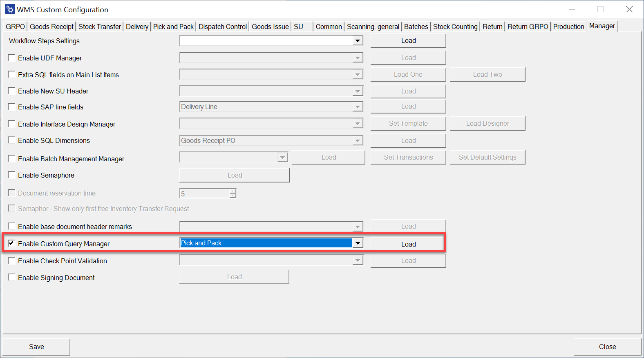The image size is (644, 358).
Task: Expand the Pick and Pack dropdown arrow
Action: [358, 243]
